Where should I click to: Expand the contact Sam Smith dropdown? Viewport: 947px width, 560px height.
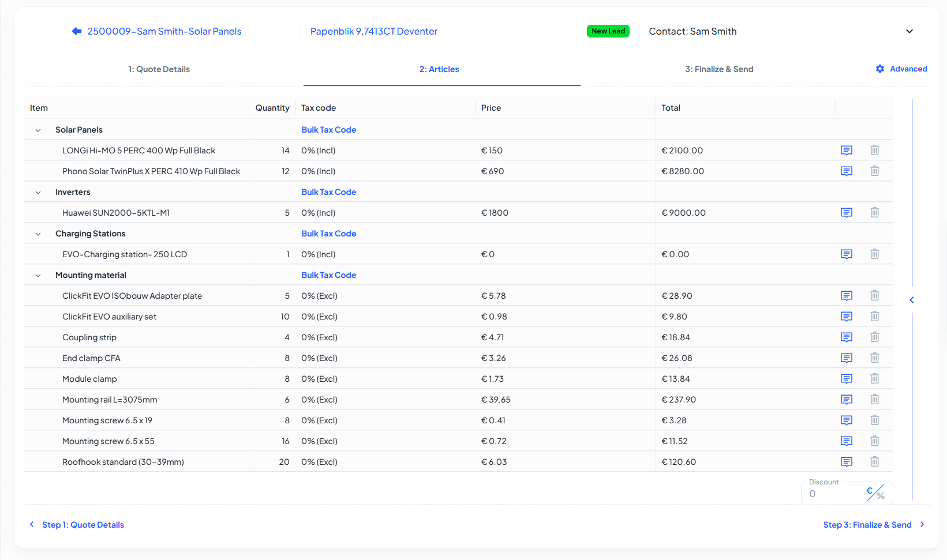click(x=909, y=31)
